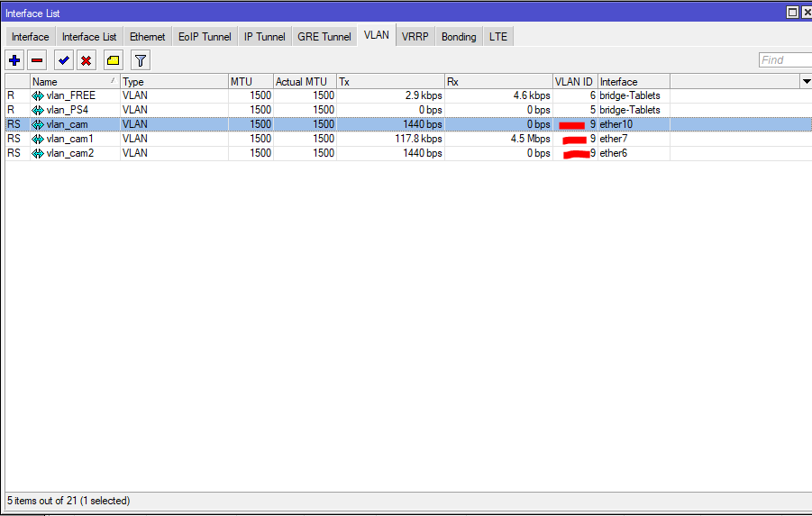Click the vlan_FREE interface icon
The width and height of the screenshot is (812, 516).
coord(38,95)
